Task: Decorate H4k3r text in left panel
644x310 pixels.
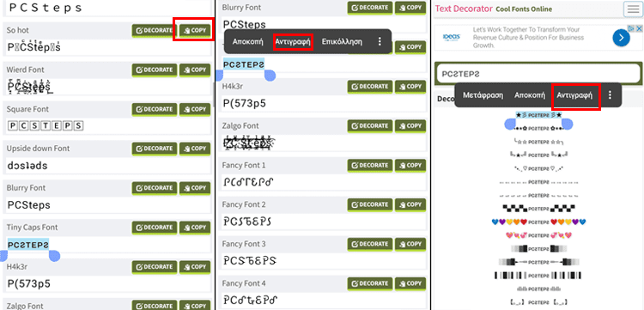Action: [x=155, y=267]
